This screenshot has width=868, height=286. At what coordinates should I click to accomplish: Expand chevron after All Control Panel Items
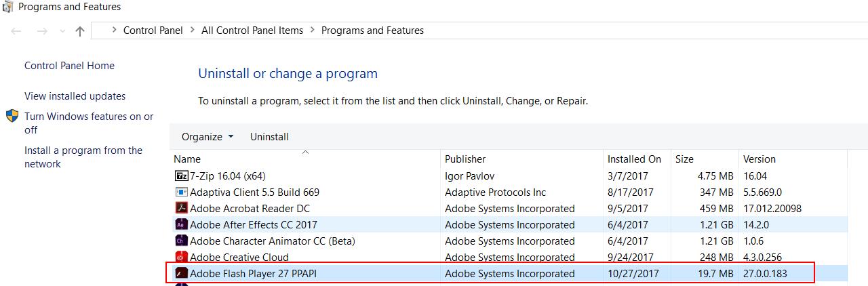coord(313,30)
